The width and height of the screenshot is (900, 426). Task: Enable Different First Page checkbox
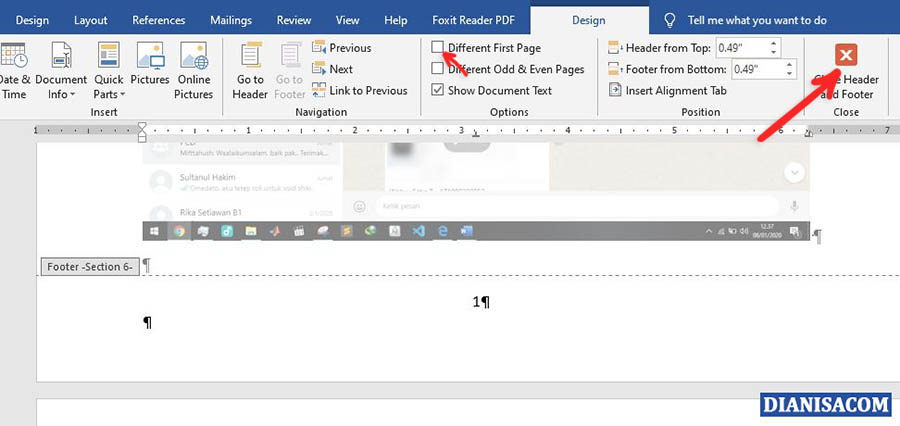point(438,48)
